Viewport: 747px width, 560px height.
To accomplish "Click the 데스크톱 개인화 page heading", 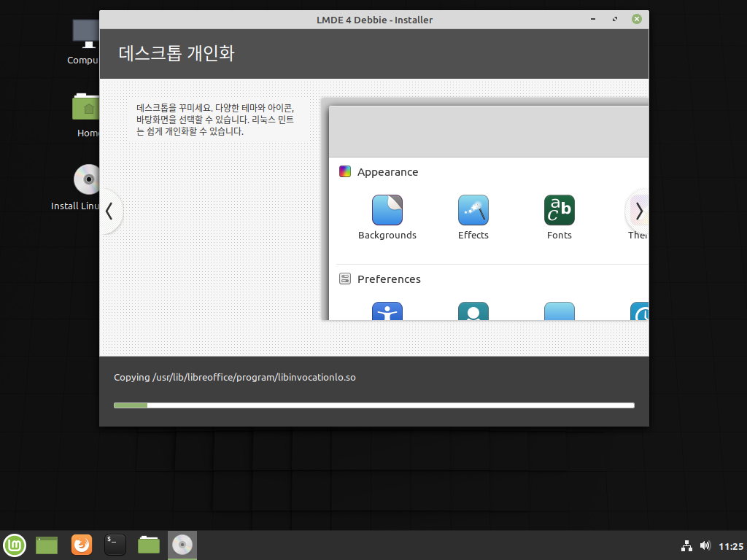I will coord(177,52).
